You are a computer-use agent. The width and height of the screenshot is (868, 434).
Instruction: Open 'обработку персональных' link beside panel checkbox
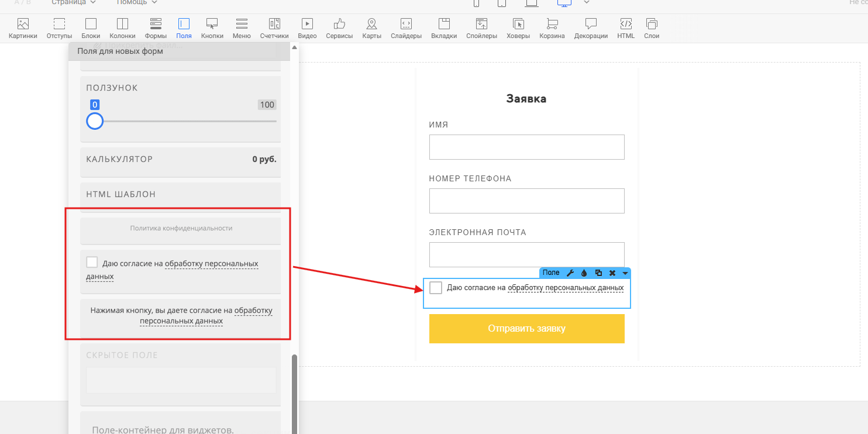pyautogui.click(x=212, y=264)
